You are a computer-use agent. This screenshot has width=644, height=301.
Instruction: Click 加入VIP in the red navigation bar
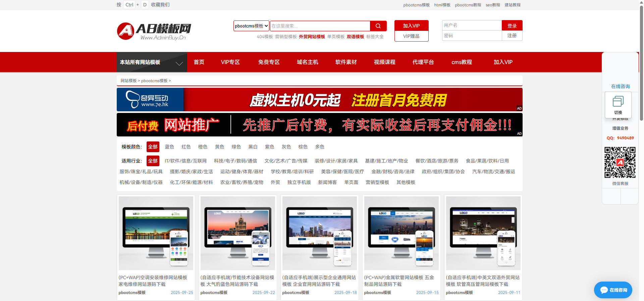[503, 62]
